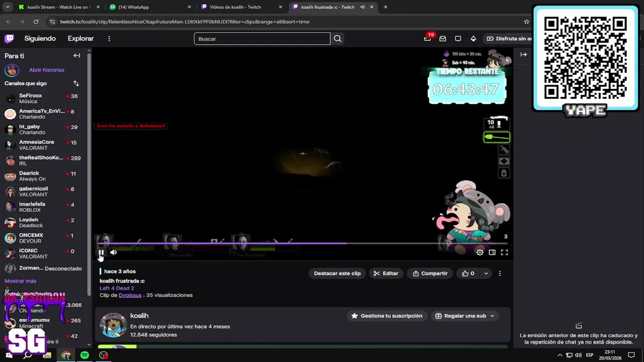Open ht_gaby channel in the sidebar
The width and height of the screenshot is (644, 362).
point(44,130)
